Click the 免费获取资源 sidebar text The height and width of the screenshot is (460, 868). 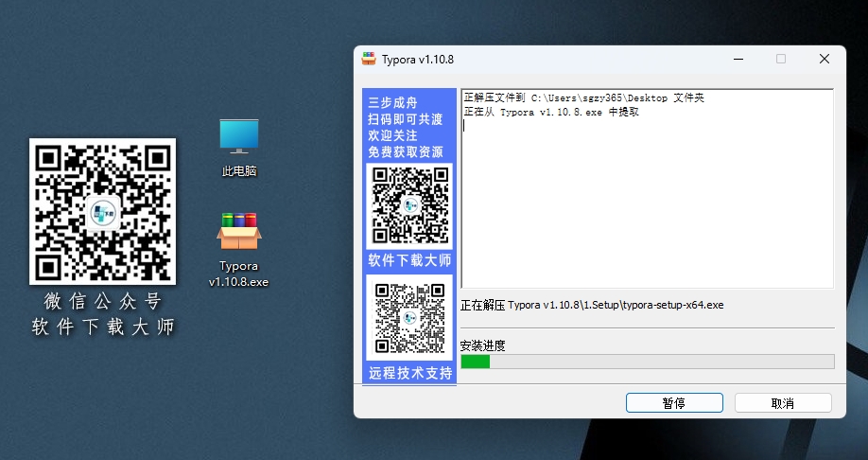tap(406, 151)
